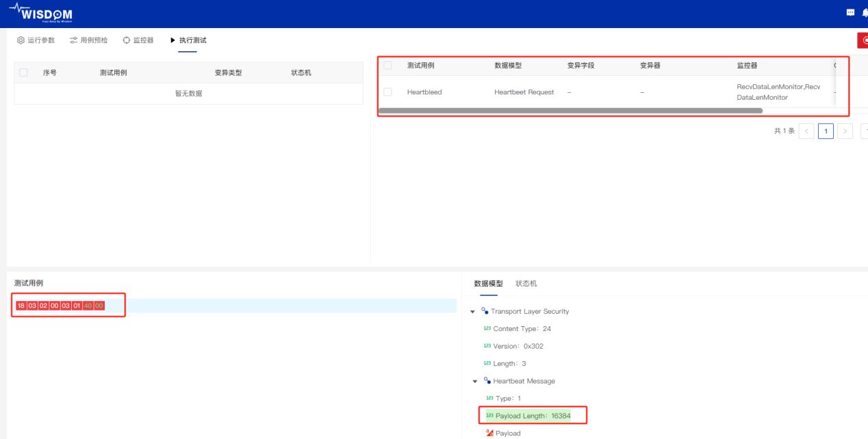Go to page 1 in pagination
Viewport: 868px width, 439px height.
pos(826,131)
